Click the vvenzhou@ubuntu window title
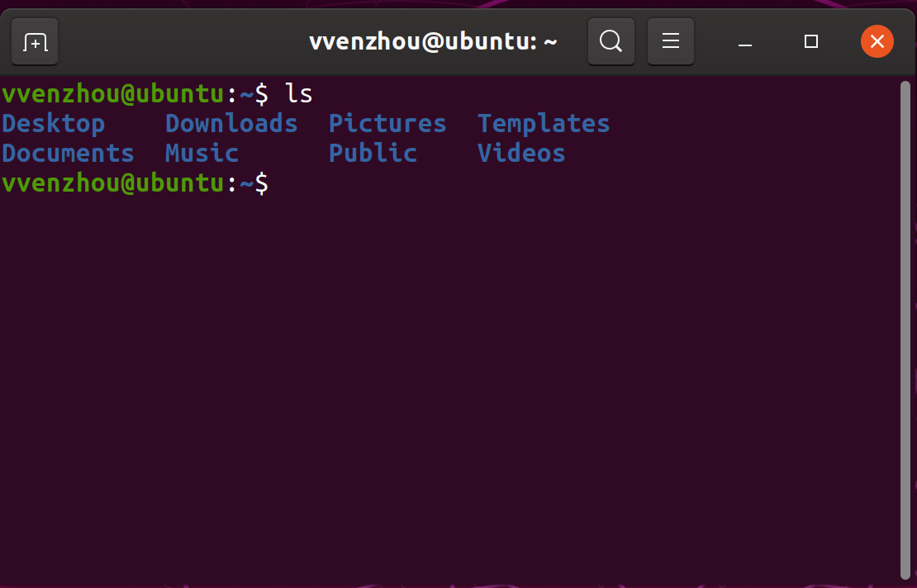This screenshot has height=588, width=917. coord(433,41)
